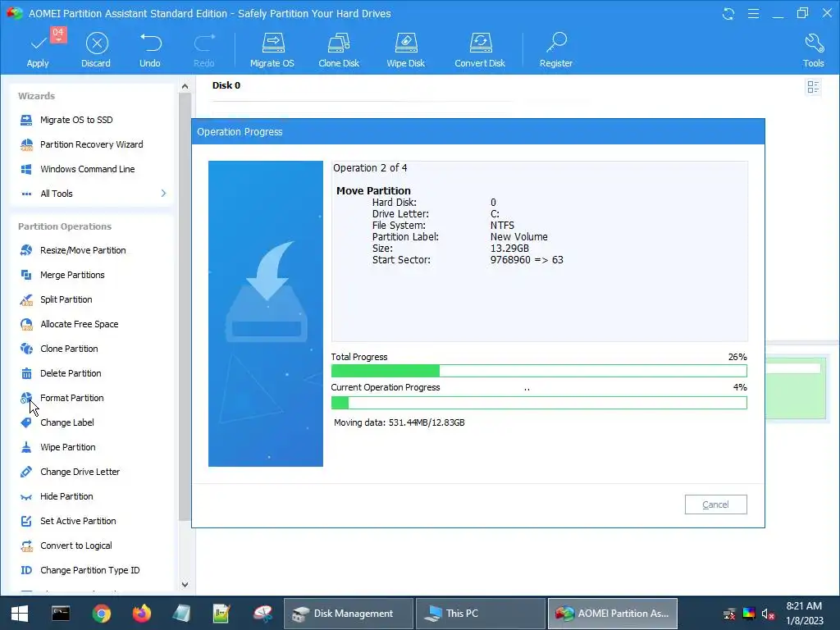Open Firefox from taskbar
Viewport: 840px width, 630px height.
[141, 614]
